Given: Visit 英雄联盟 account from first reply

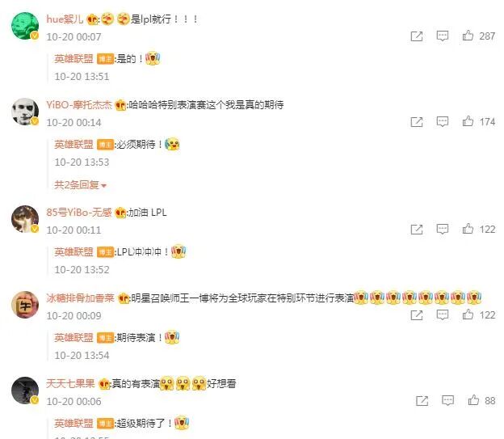Looking at the screenshot, I should tap(73, 59).
